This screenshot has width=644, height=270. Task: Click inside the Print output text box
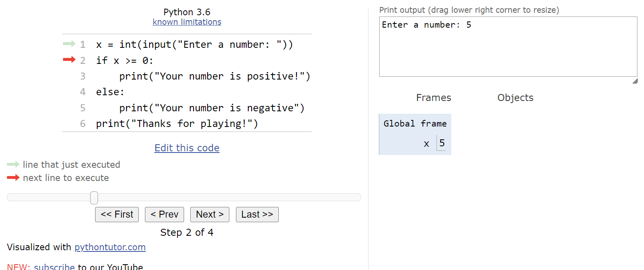pos(508,47)
